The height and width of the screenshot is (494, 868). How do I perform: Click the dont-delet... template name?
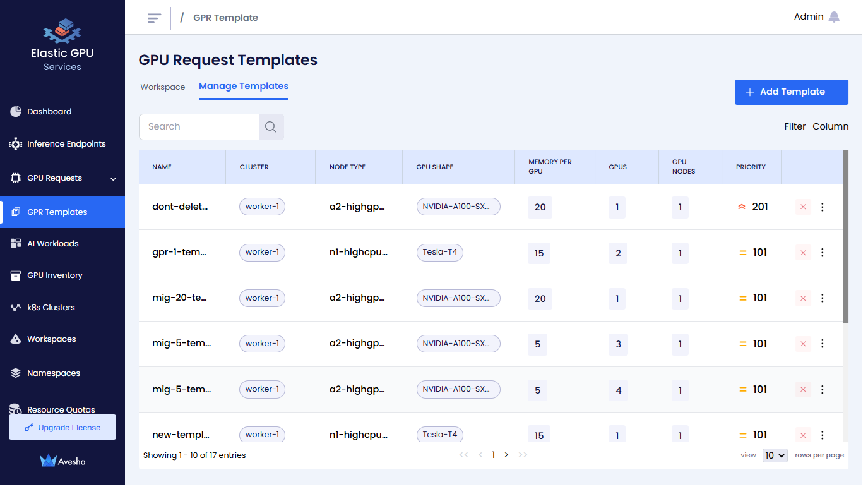[x=180, y=207]
